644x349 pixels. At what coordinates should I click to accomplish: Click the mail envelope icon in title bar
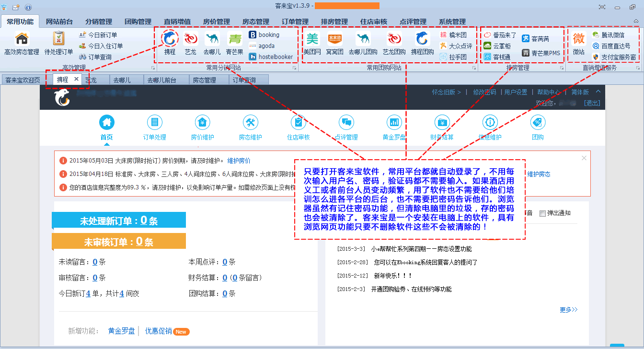tap(16, 7)
